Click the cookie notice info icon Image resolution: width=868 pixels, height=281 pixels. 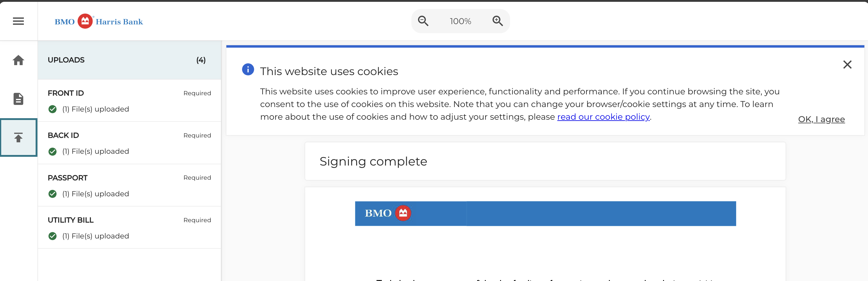tap(248, 70)
